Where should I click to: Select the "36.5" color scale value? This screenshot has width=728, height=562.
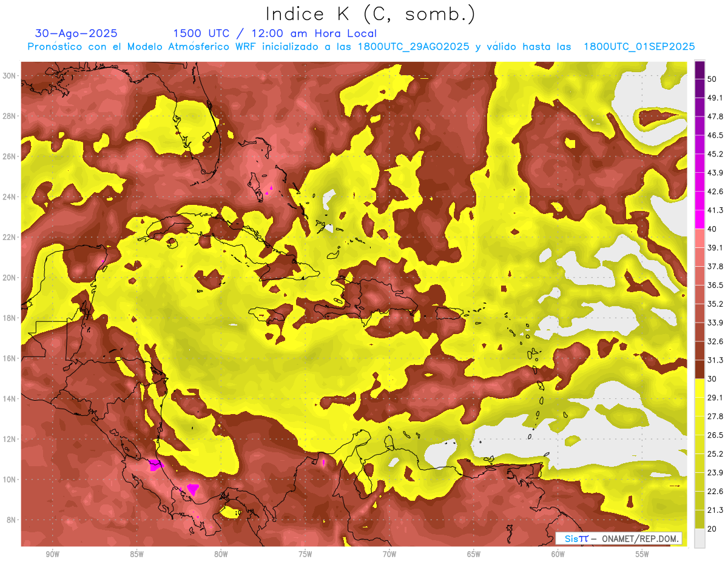[715, 285]
